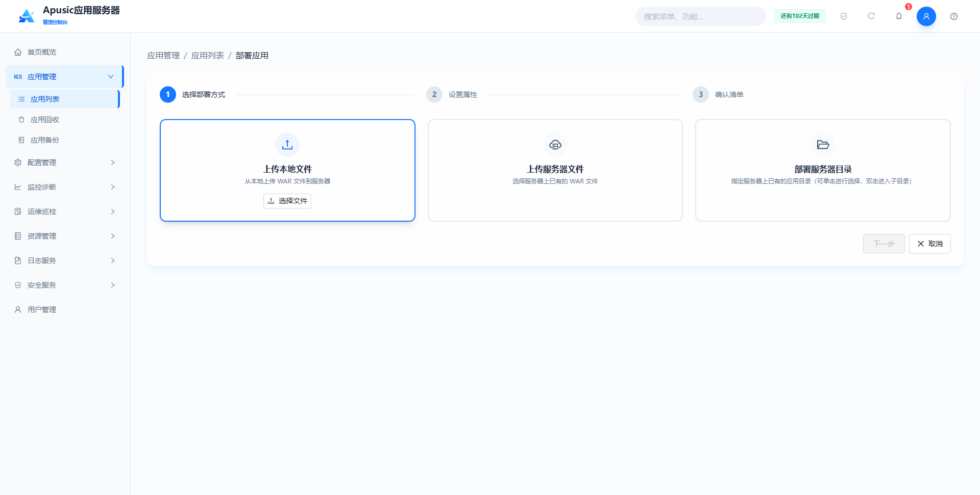Click the 还有102天过期 license badge
The width and height of the screenshot is (980, 495).
click(x=800, y=16)
